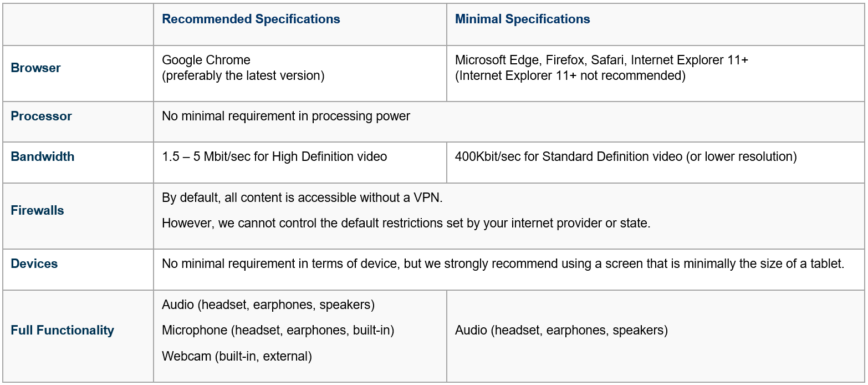Viewport: 868px width, 385px height.
Task: Click the Google Chrome text
Action: point(206,60)
